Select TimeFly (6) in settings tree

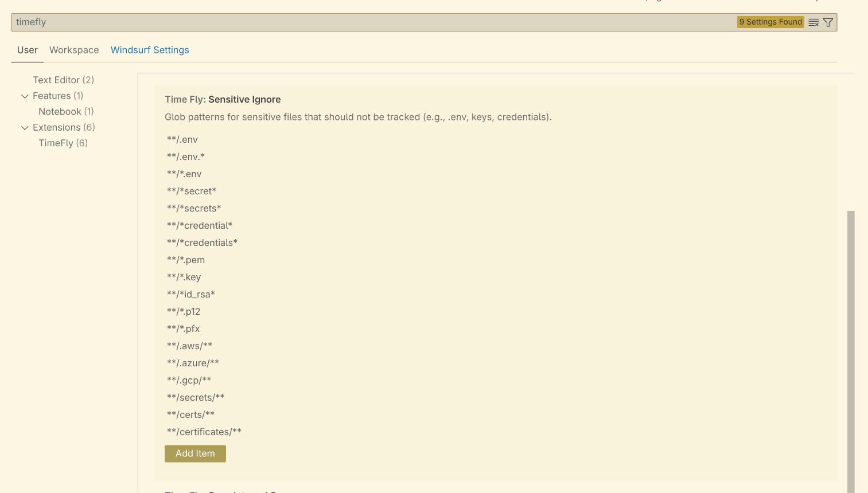pyautogui.click(x=63, y=143)
